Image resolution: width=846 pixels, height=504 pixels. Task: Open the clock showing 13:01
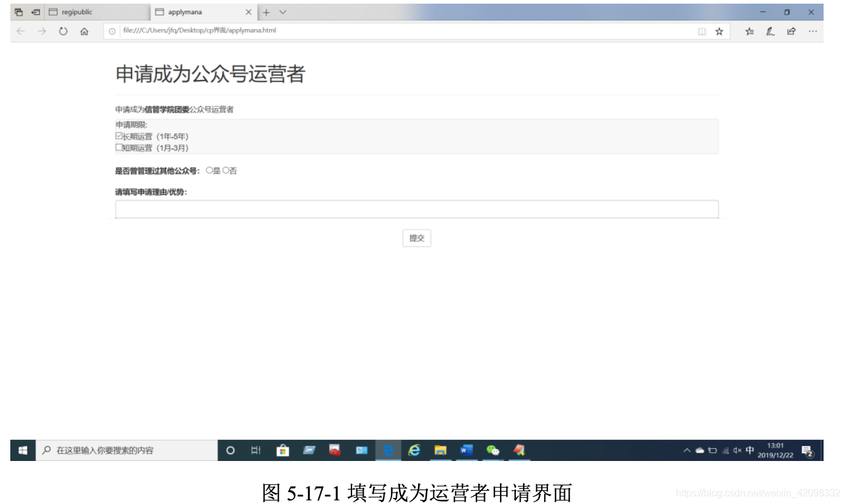[x=775, y=450]
